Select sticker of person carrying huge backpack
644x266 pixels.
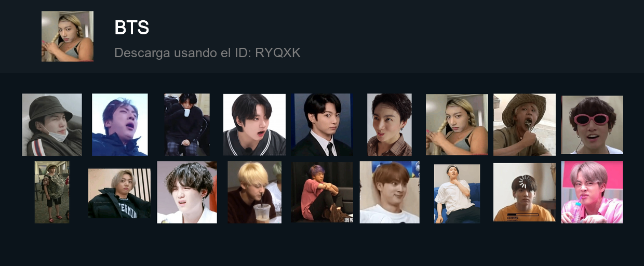coord(52,192)
